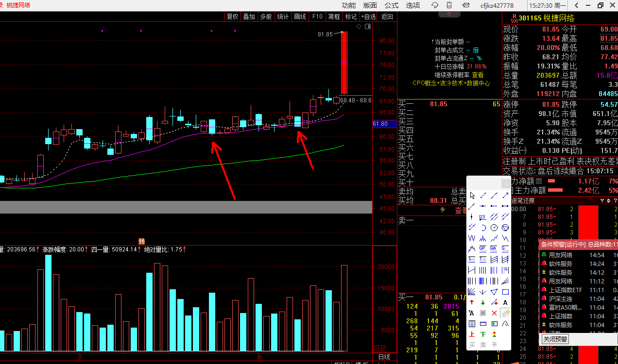618x364 pixels.
Task: Click CPO概念+液冷技术+数据中心 concept text
Action: point(451,83)
